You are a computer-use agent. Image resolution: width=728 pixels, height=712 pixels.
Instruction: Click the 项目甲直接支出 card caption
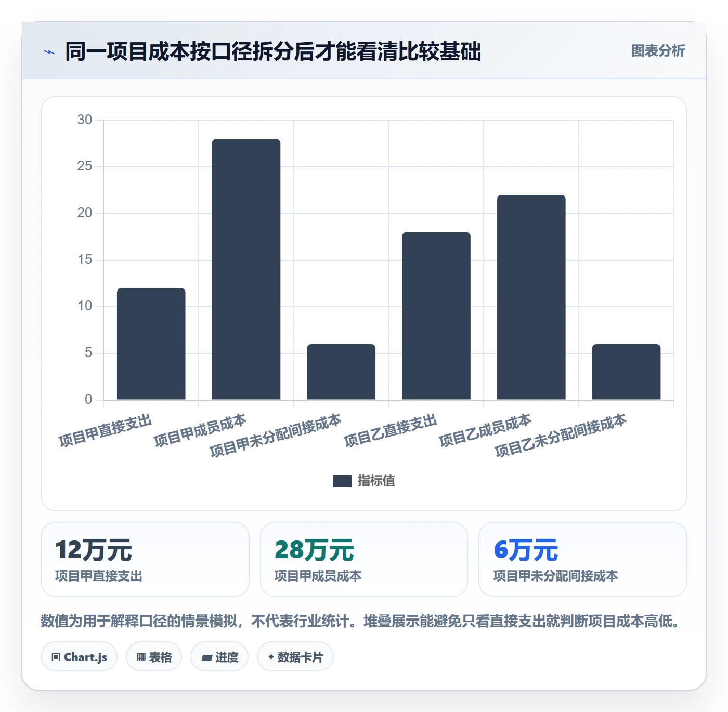(x=99, y=576)
